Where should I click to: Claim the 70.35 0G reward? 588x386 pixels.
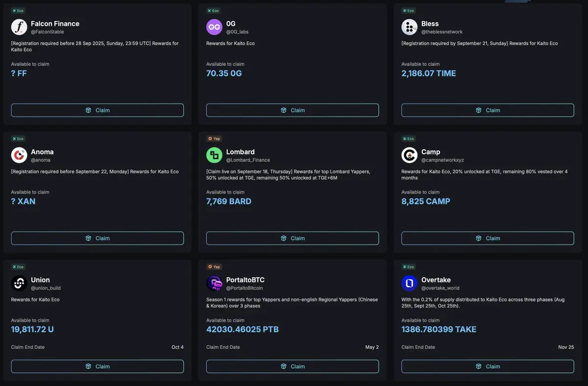click(293, 110)
